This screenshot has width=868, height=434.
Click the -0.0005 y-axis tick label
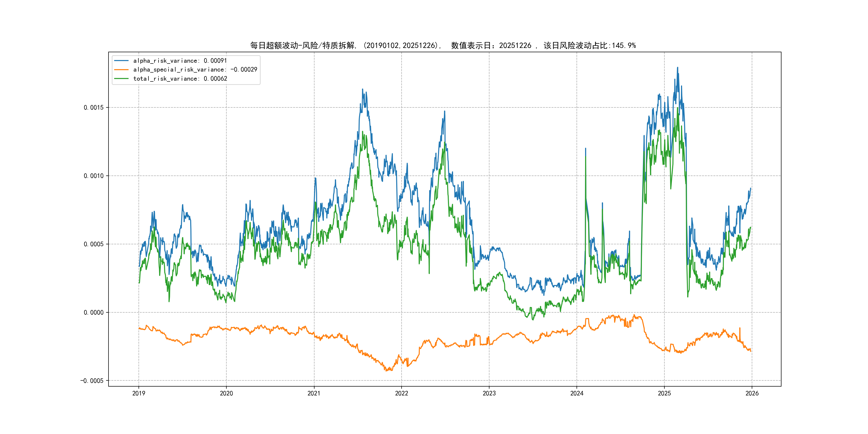tap(92, 381)
